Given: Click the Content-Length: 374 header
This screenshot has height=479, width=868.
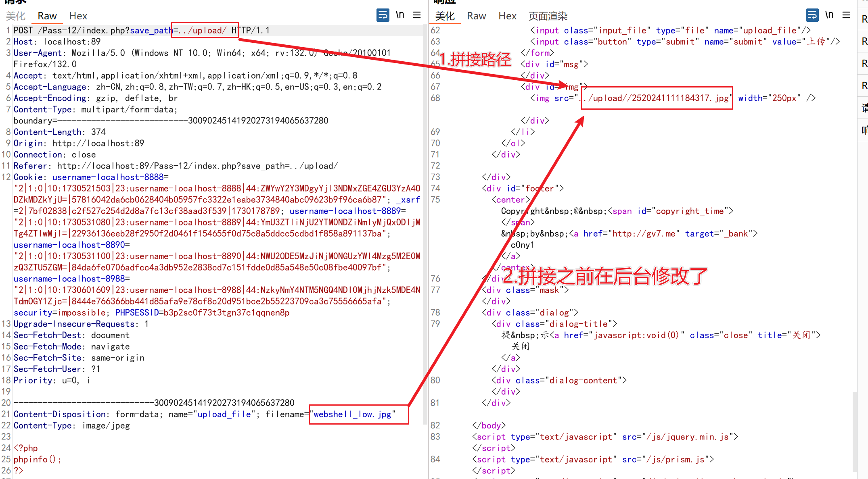Looking at the screenshot, I should click(60, 132).
